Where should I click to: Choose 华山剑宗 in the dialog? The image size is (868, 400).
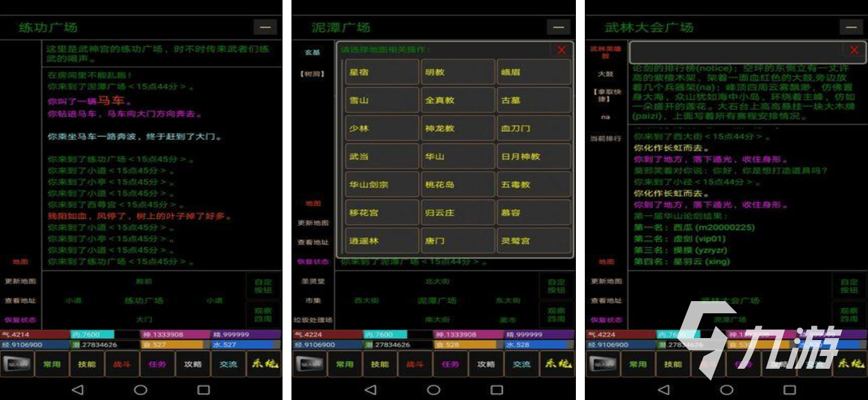tap(381, 184)
